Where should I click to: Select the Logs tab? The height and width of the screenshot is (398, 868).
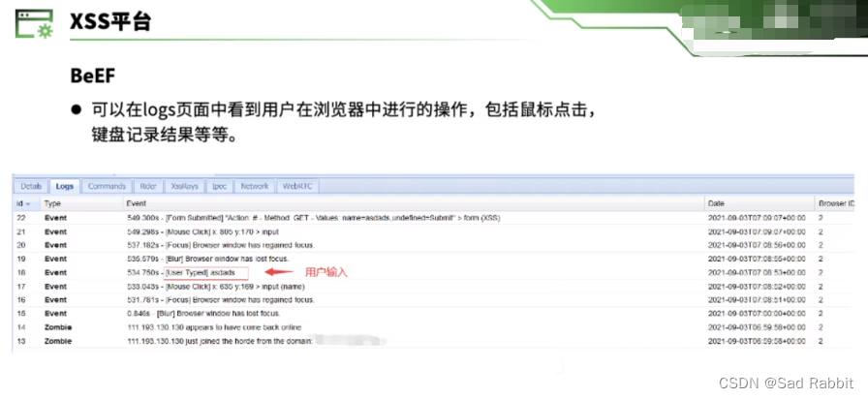tap(65, 187)
